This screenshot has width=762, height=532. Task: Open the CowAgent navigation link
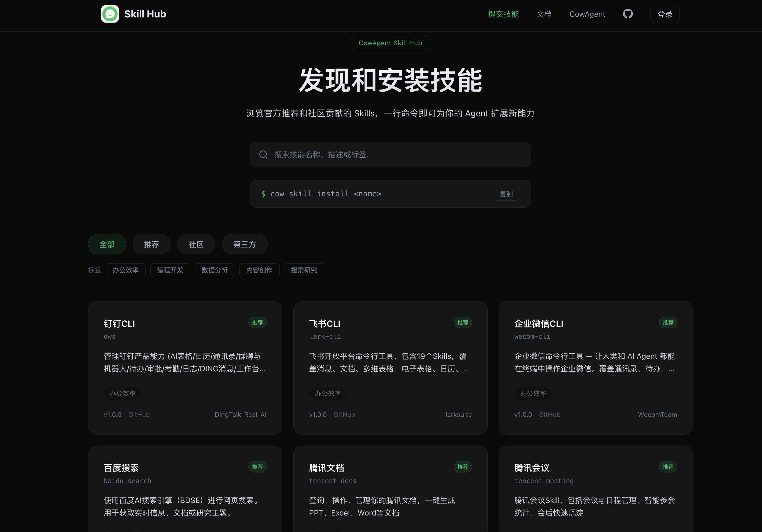coord(587,14)
